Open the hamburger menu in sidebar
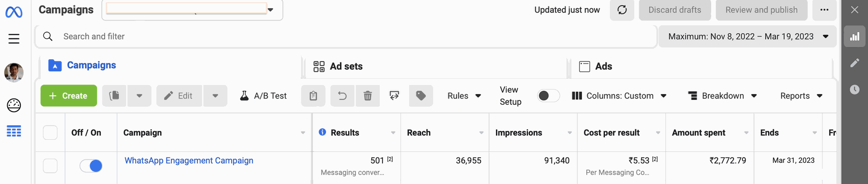This screenshot has height=184, width=868. click(14, 39)
